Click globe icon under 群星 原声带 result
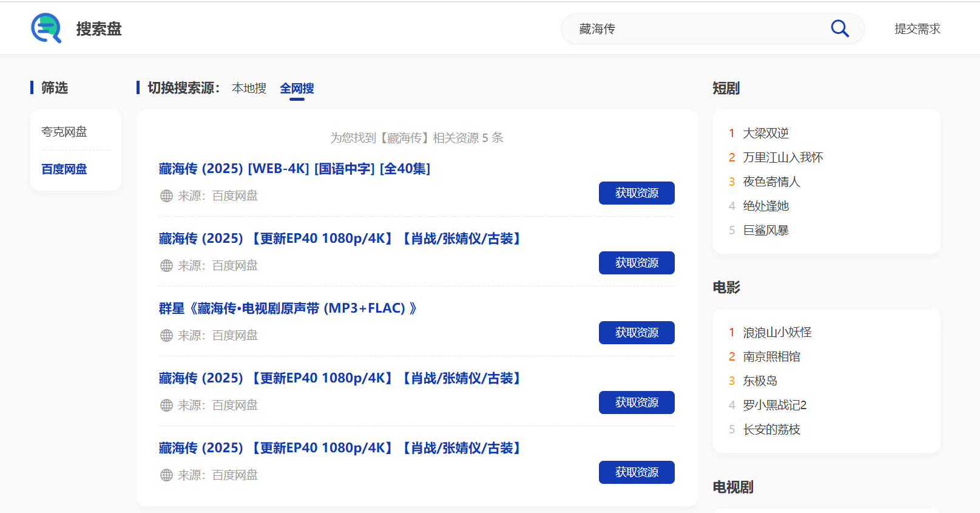 [166, 336]
